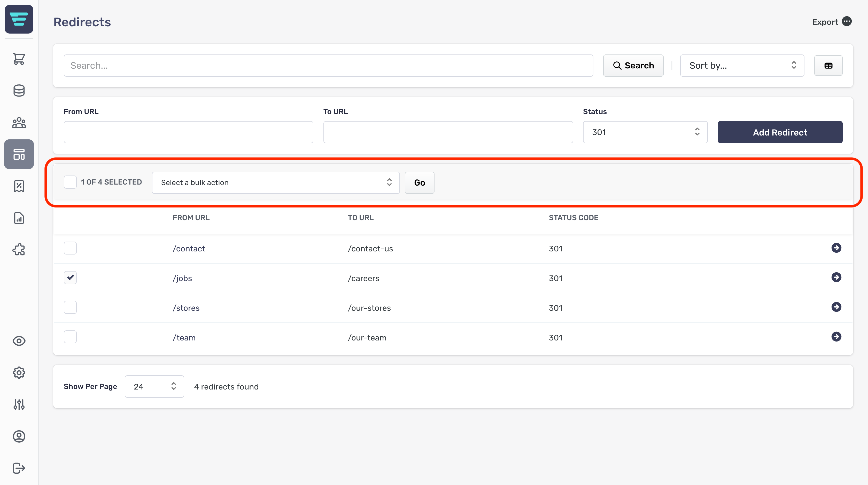Click the Export ellipsis icon

point(847,21)
